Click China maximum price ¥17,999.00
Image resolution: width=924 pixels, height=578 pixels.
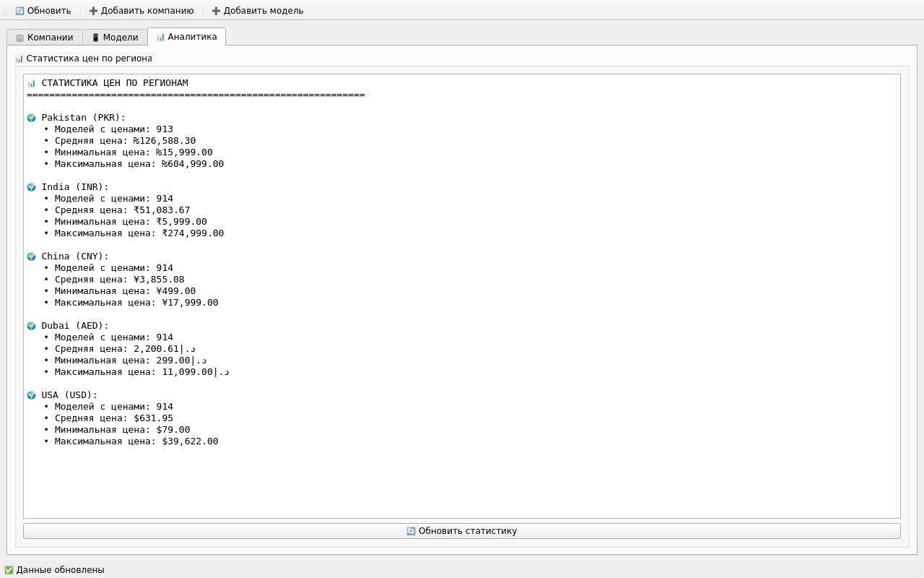coord(190,303)
